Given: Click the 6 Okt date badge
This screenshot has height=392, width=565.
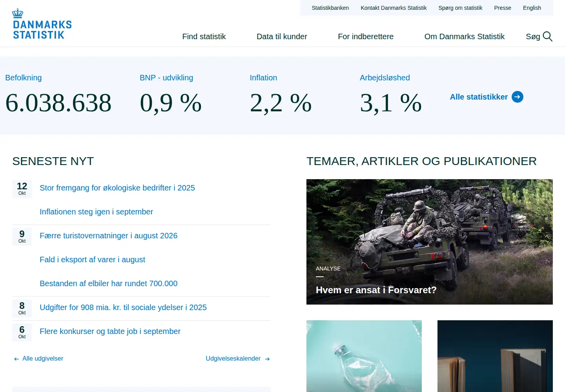Looking at the screenshot, I should click(22, 332).
